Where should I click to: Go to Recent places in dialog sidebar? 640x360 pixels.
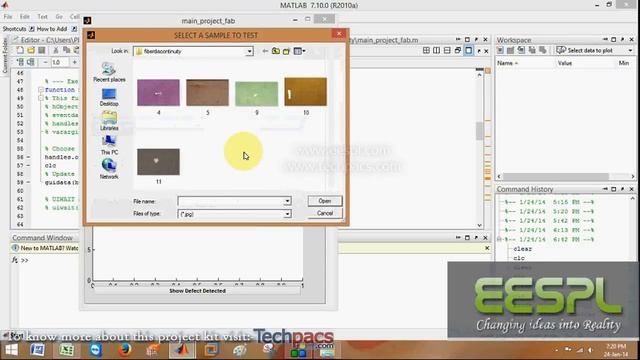coord(109,72)
